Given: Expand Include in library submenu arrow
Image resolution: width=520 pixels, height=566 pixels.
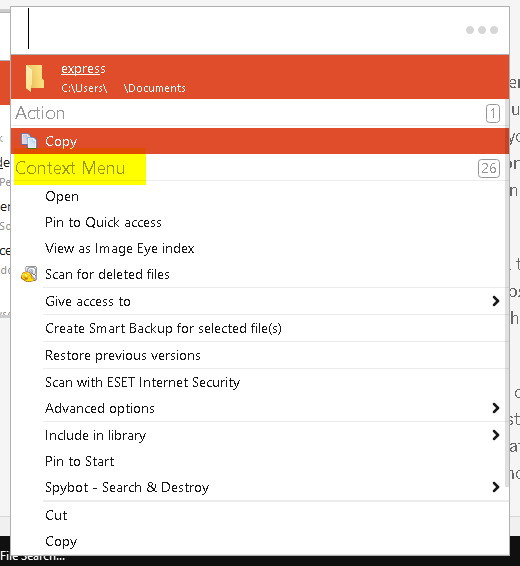Looking at the screenshot, I should 496,435.
